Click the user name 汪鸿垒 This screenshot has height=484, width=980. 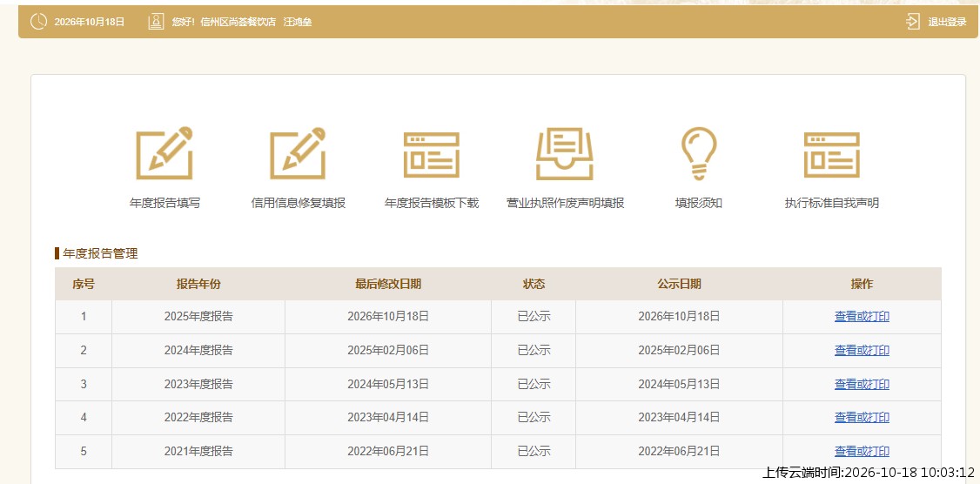[298, 22]
